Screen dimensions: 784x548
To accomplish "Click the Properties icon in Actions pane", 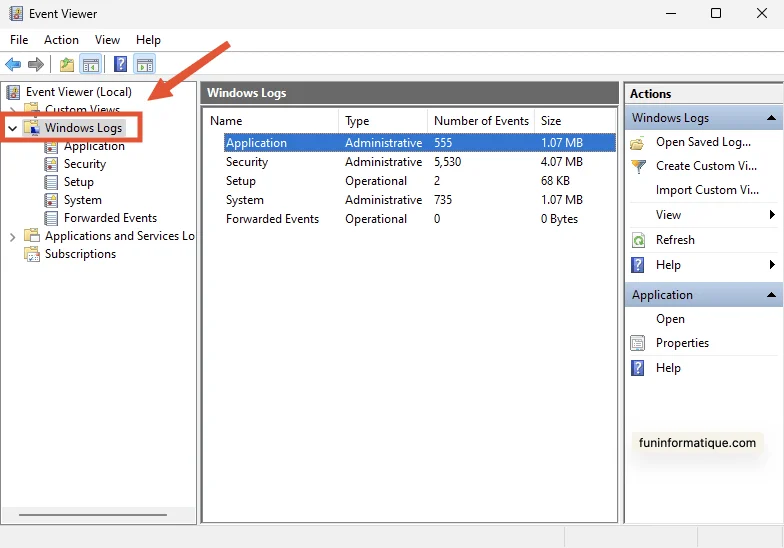I will tap(638, 343).
